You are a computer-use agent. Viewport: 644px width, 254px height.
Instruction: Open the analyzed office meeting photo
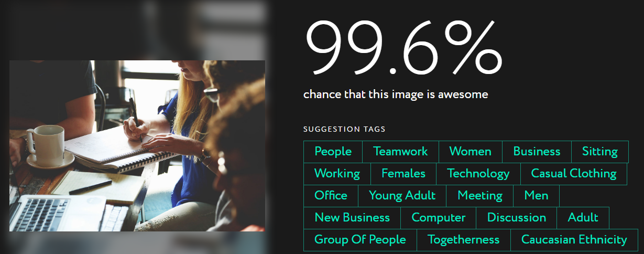(137, 146)
